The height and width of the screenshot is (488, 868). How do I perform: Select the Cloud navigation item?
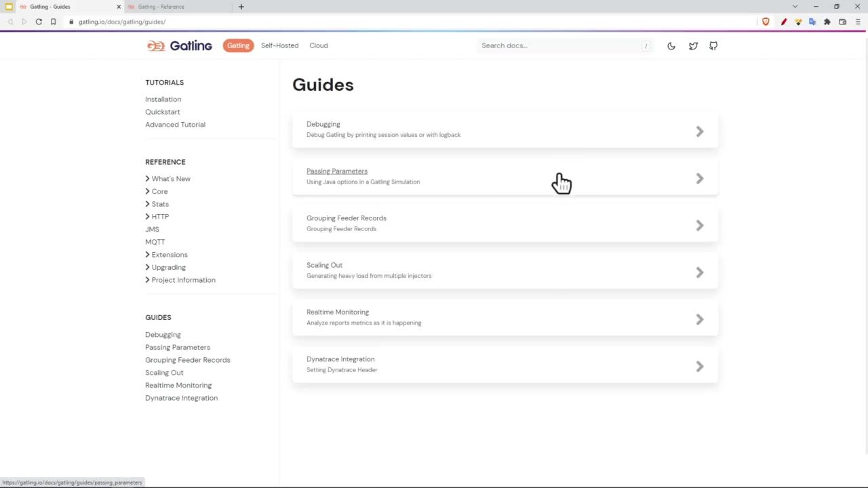318,45
